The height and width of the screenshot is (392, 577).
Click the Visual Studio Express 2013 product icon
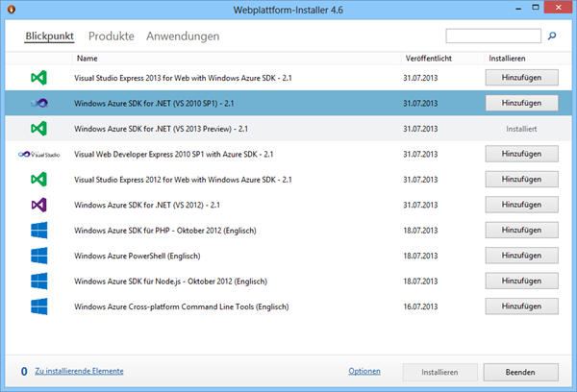coord(38,76)
